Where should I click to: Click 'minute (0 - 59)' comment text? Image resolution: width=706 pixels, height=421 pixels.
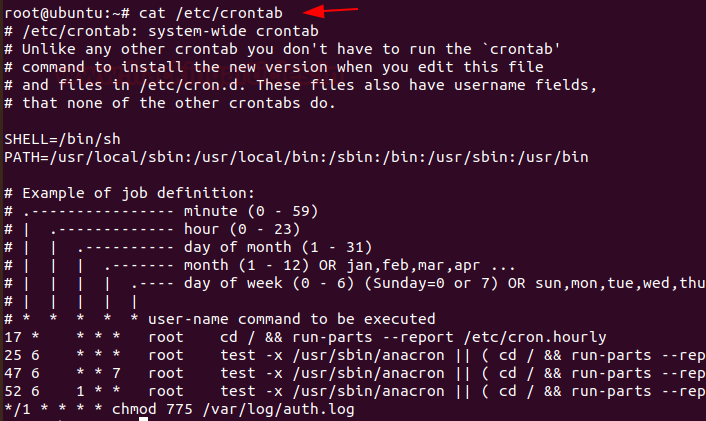click(251, 211)
